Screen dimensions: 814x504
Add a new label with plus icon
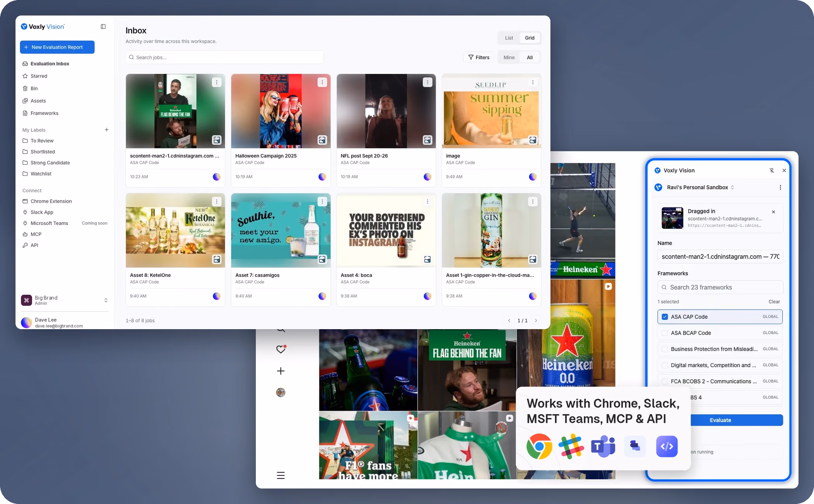[x=107, y=130]
